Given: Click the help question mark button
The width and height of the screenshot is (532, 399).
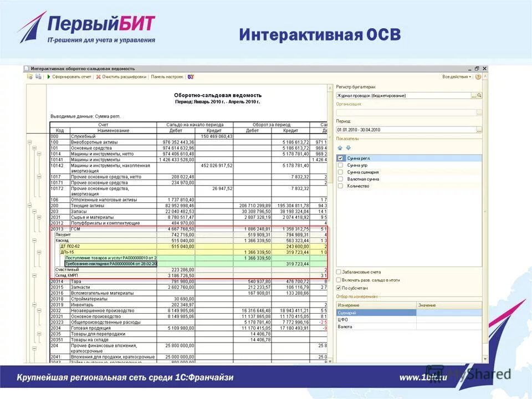Looking at the screenshot, I should [477, 77].
